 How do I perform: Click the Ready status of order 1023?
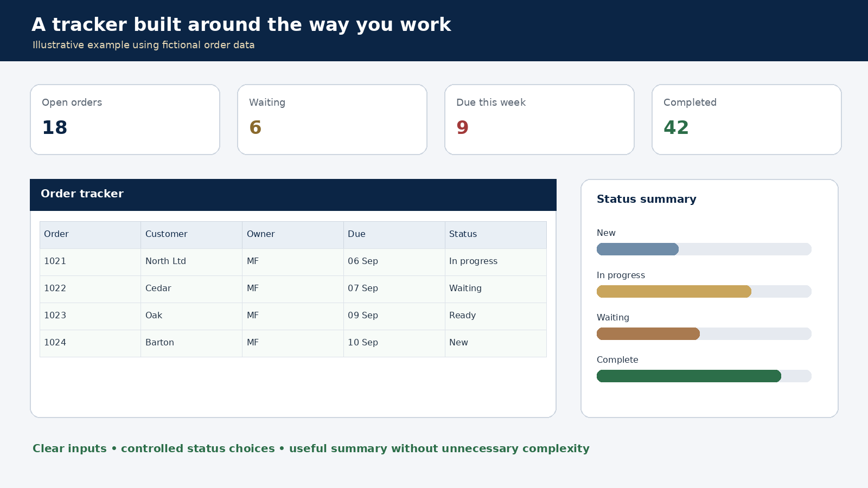(x=496, y=316)
